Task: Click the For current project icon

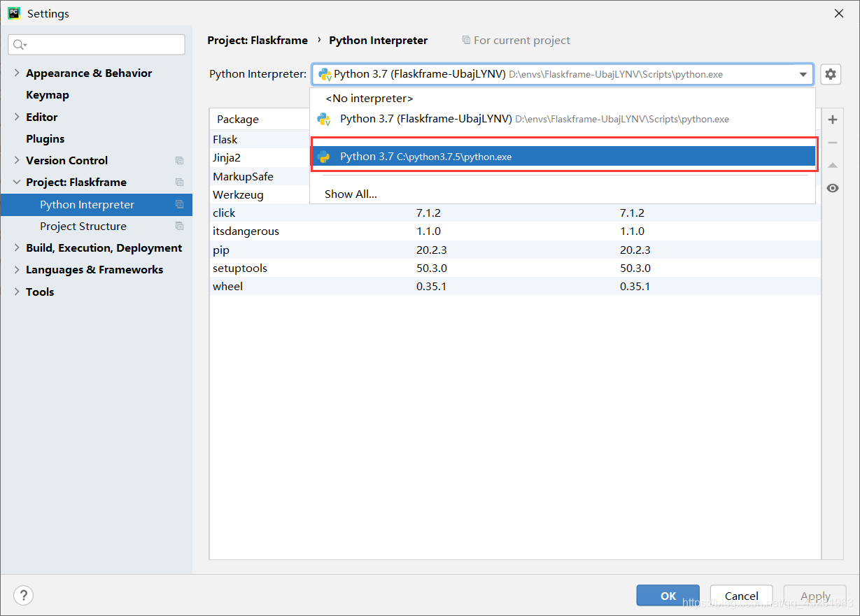Action: tap(466, 41)
